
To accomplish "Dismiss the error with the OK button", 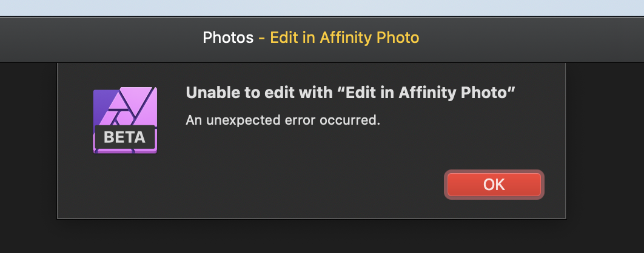I will coord(494,185).
